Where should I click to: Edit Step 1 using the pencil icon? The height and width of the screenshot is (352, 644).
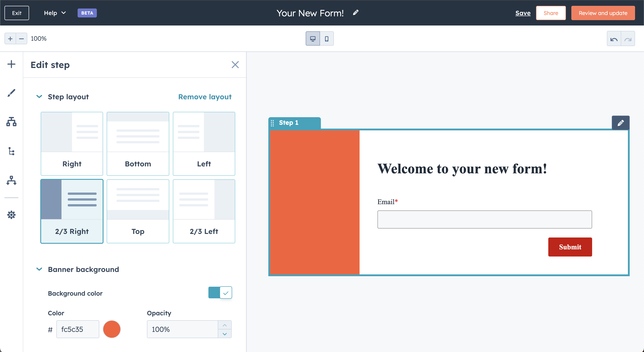(621, 123)
